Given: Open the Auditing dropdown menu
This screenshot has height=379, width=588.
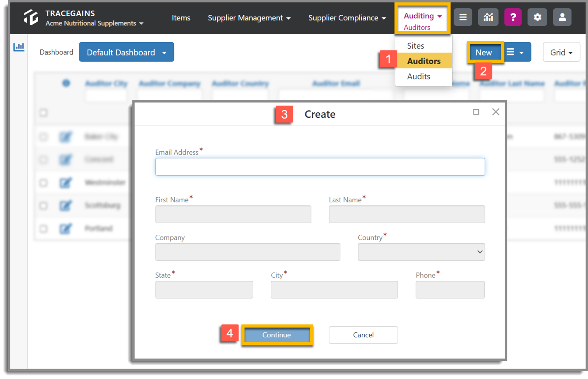Looking at the screenshot, I should (423, 16).
